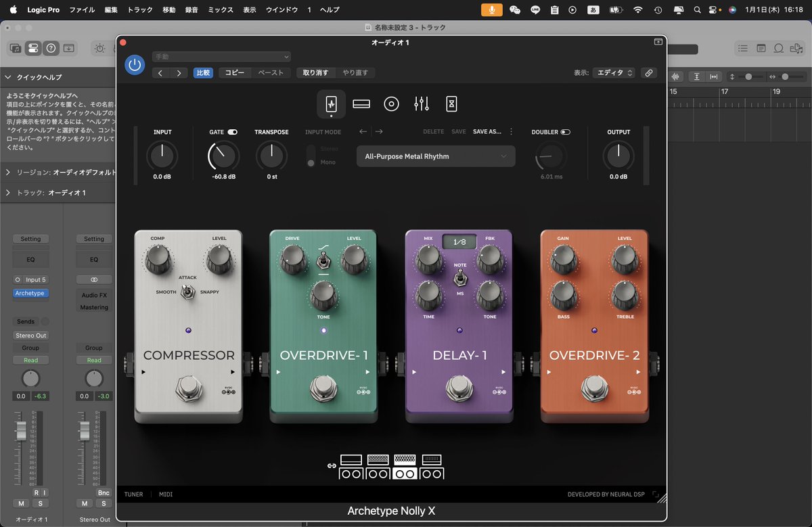
Task: Open the トラック menu
Action: tap(140, 10)
